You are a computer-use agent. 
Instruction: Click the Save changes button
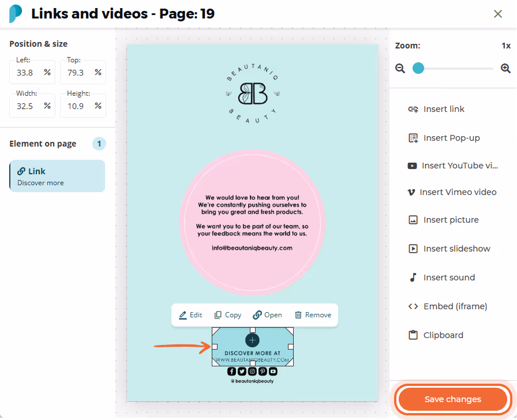[452, 399]
